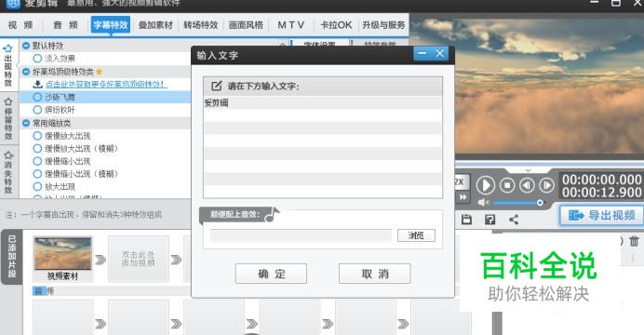This screenshot has width=644, height=335.
Task: Open the 字幕特效 tab
Action: 111,25
